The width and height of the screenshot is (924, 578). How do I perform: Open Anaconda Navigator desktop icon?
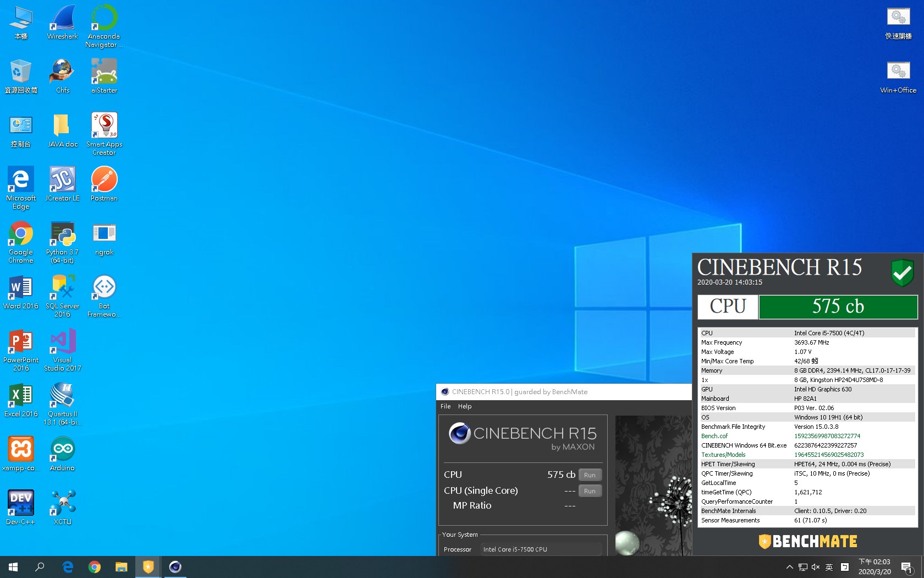point(104,26)
